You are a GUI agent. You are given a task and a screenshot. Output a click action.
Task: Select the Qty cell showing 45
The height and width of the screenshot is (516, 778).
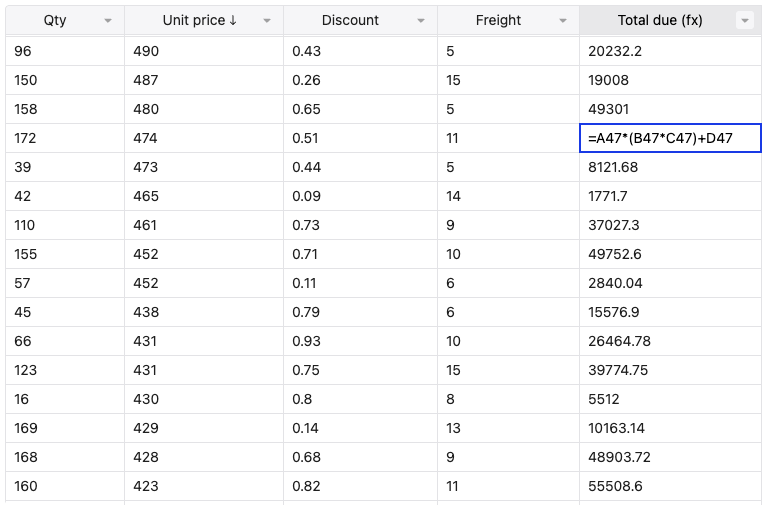(x=65, y=312)
